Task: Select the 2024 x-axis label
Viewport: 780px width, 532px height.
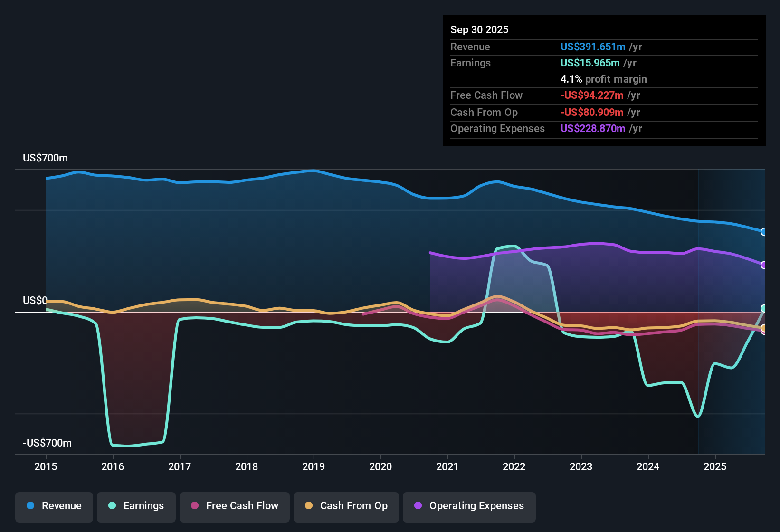Action: [x=648, y=467]
